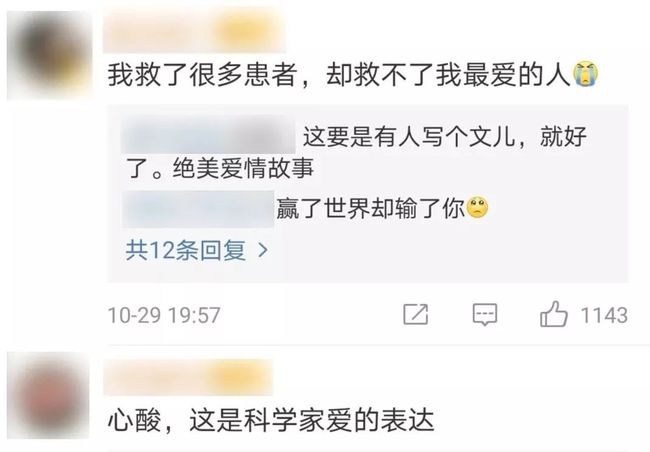Select comment text 我救了很多患者
This screenshot has width=650, height=452.
coord(203,75)
